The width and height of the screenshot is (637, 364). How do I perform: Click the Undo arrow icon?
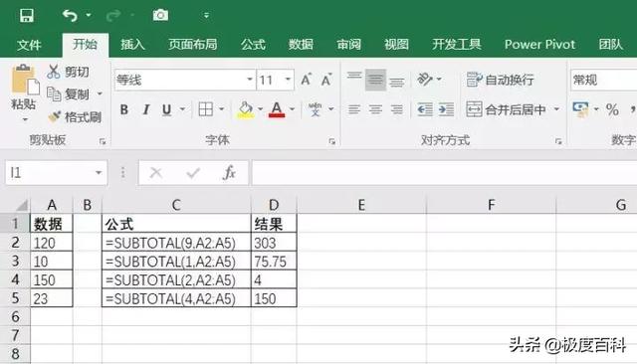[70, 16]
